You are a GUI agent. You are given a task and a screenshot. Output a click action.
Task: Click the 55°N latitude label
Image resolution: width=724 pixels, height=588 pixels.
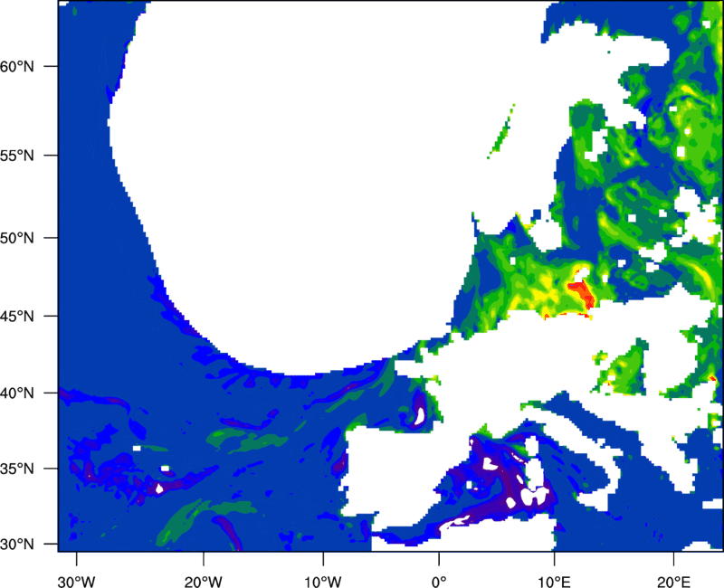(x=17, y=156)
